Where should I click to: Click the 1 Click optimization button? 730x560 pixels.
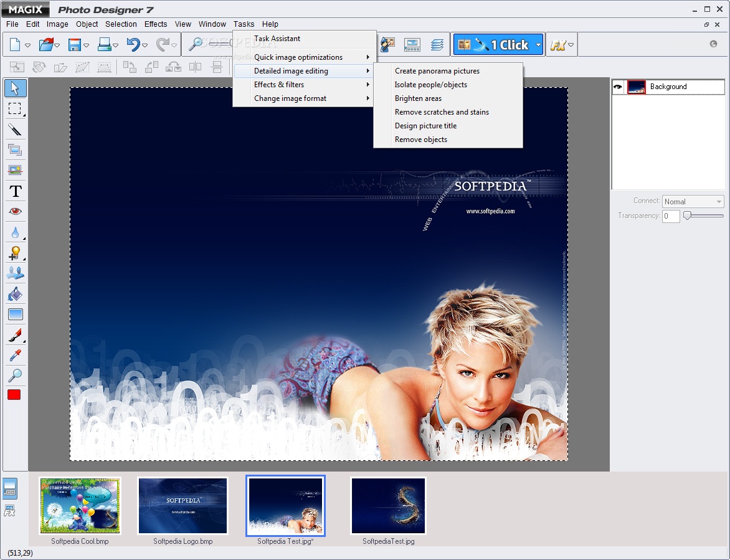493,45
